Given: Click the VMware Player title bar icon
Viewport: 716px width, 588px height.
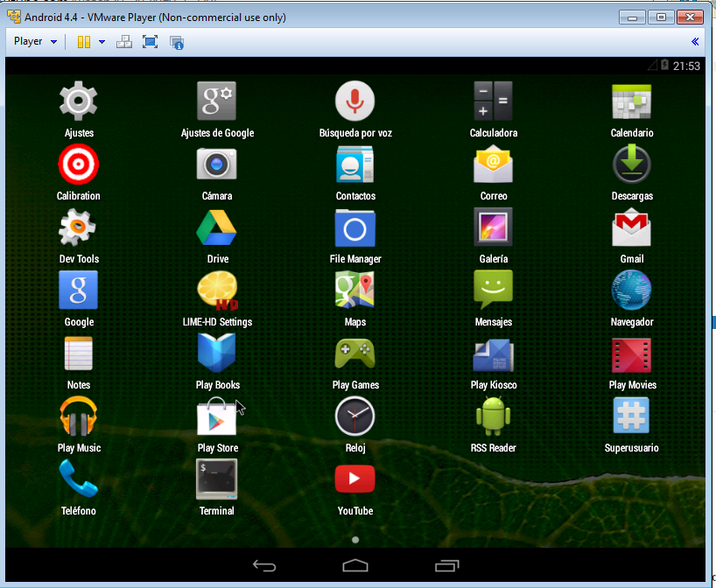Looking at the screenshot, I should (14, 17).
